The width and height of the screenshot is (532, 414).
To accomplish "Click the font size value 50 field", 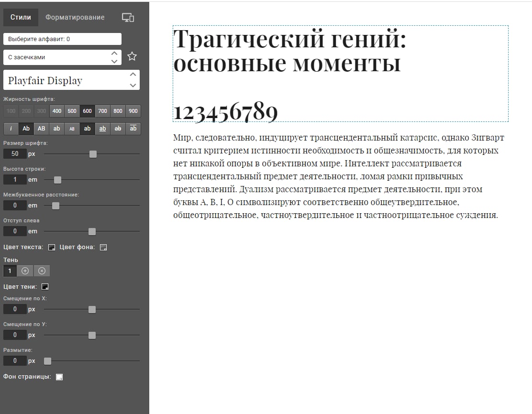I will point(15,153).
